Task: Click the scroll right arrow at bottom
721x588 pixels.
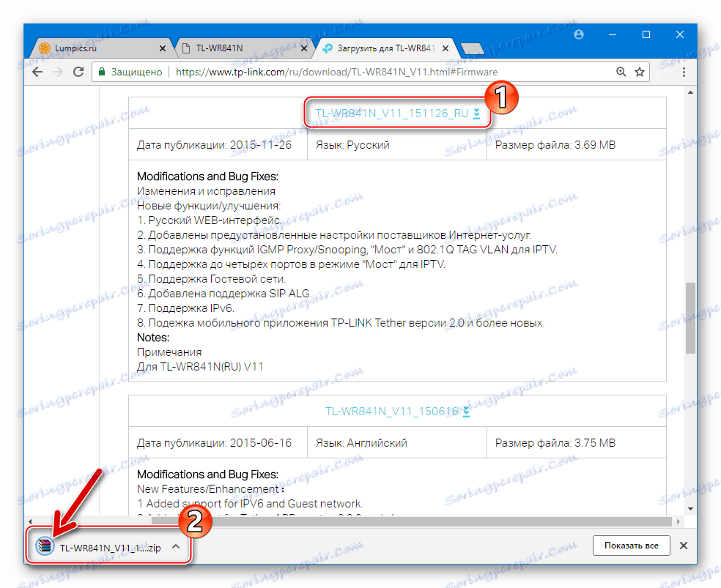Action: coord(679,521)
